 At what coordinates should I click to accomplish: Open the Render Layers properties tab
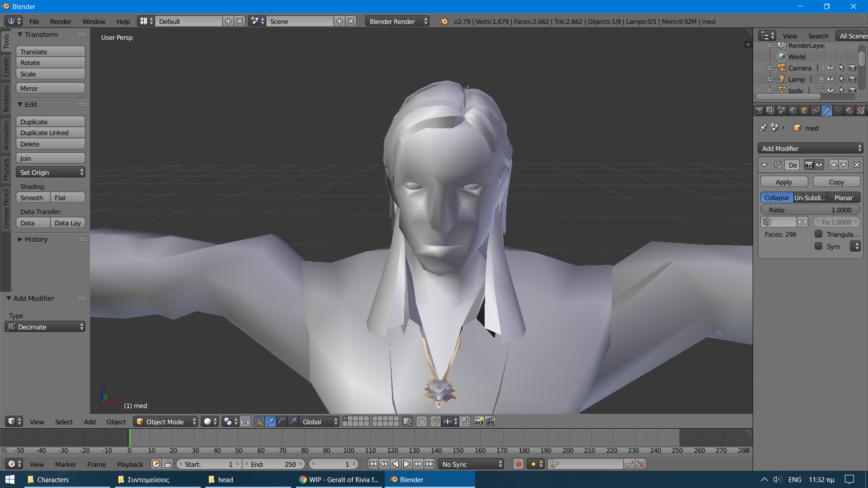coord(770,111)
